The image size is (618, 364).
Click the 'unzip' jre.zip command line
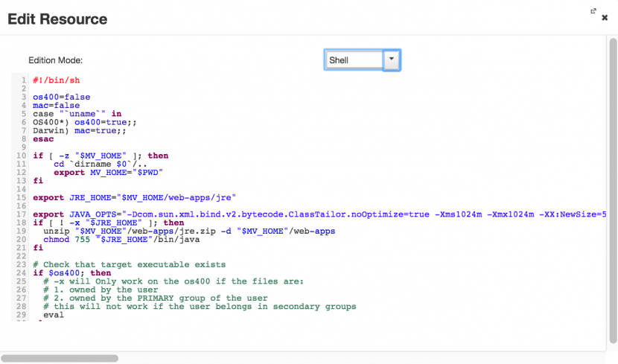189,231
